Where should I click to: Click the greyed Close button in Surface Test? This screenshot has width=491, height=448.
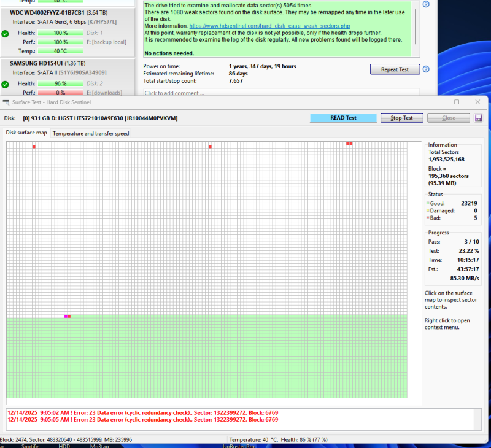449,118
